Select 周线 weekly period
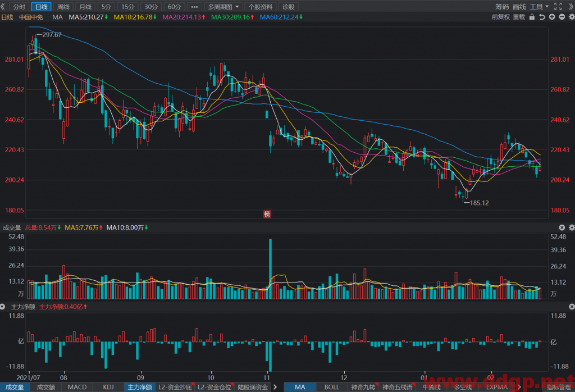575x392 pixels. pos(63,7)
